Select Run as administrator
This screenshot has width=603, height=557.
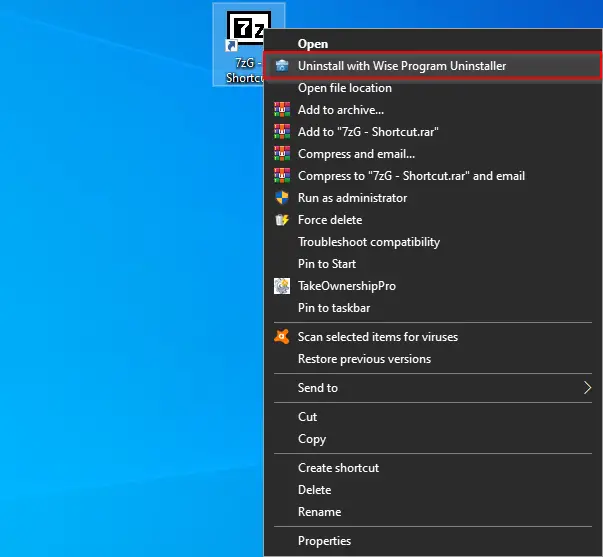pos(433,198)
